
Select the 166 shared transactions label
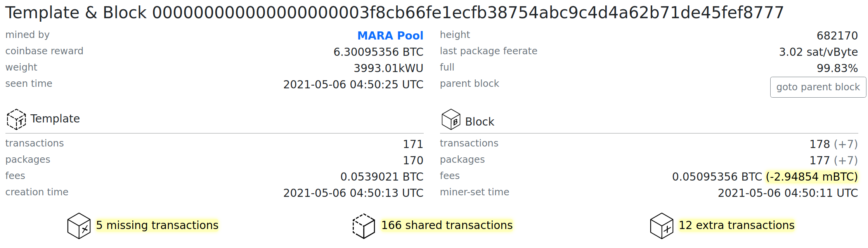point(447,225)
